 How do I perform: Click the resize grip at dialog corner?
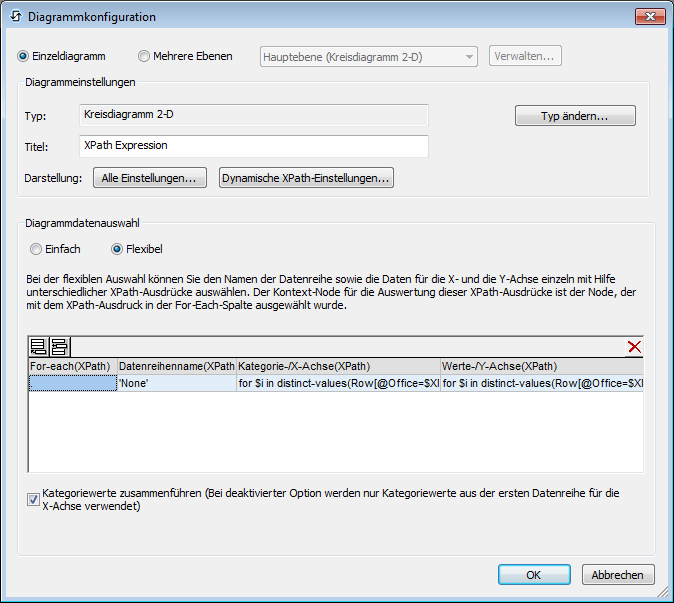[664, 592]
